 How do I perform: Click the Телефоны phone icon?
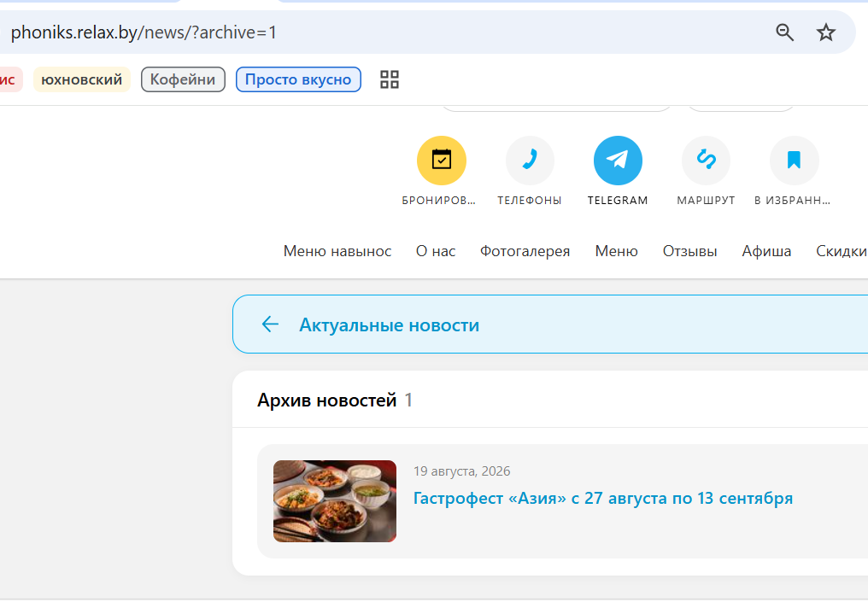pyautogui.click(x=530, y=161)
